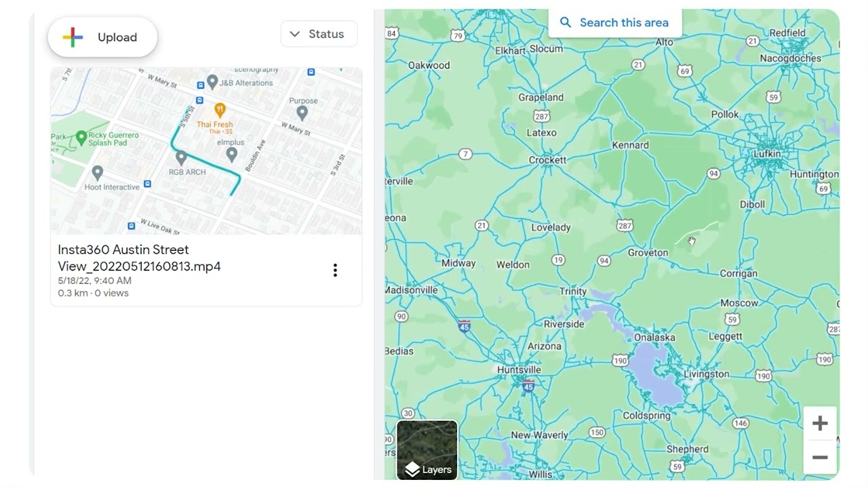
Task: Open the Status dropdown filter
Action: click(319, 34)
